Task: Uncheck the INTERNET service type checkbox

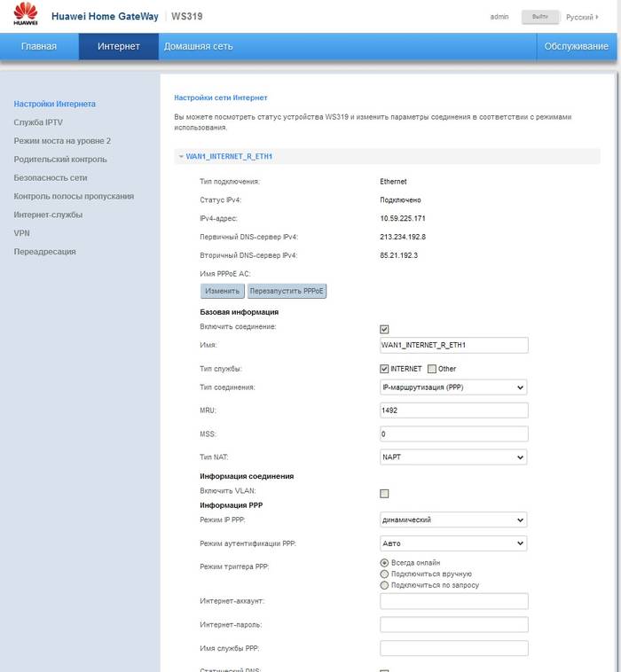Action: coord(384,369)
